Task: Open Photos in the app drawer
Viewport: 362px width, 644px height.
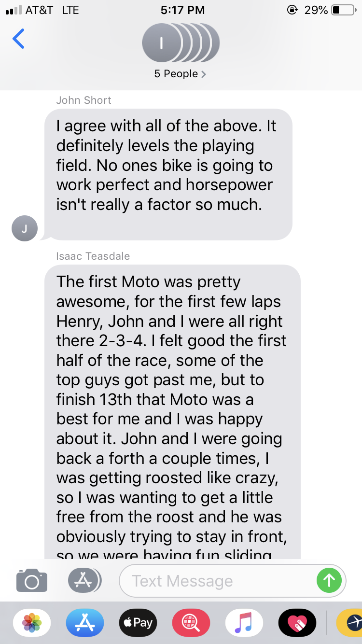Action: (32, 623)
